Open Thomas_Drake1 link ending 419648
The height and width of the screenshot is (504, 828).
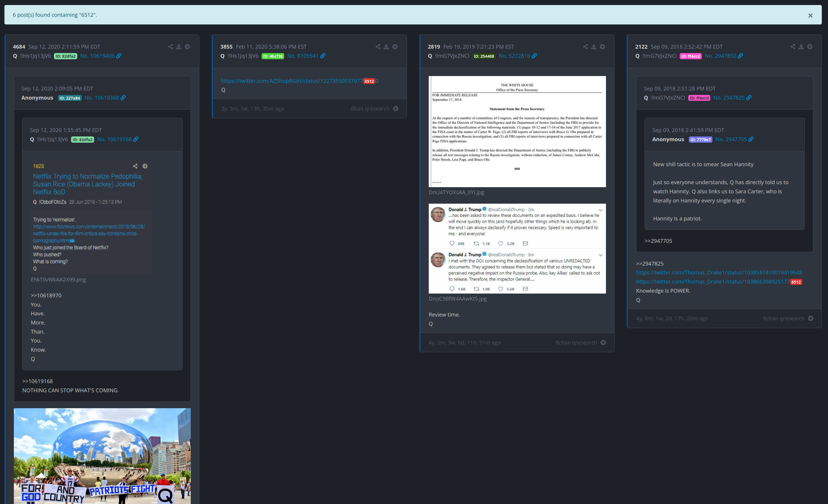point(719,273)
